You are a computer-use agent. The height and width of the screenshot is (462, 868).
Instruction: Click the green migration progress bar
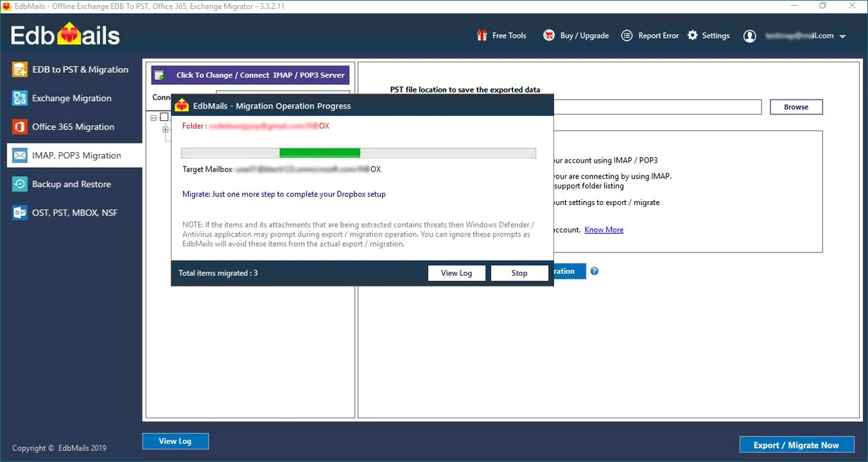pyautogui.click(x=320, y=153)
